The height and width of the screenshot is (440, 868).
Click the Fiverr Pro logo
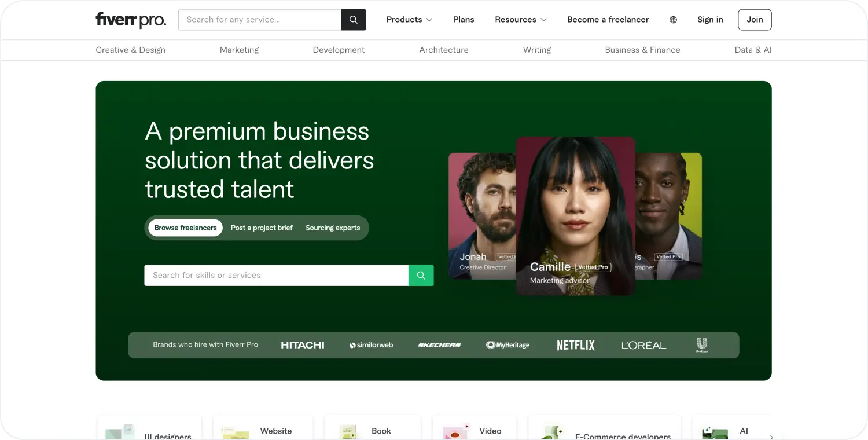tap(131, 20)
